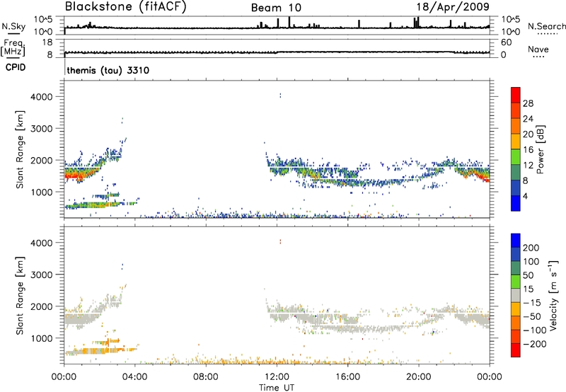Click the 'Freq. [MHz]' axis label

(x=13, y=48)
